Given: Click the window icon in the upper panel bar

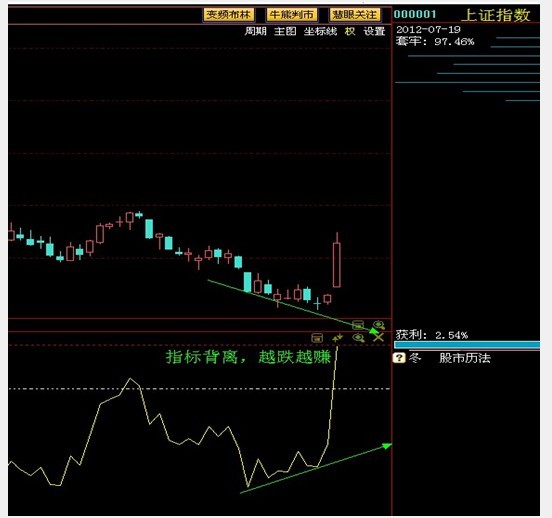Looking at the screenshot, I should tap(358, 324).
